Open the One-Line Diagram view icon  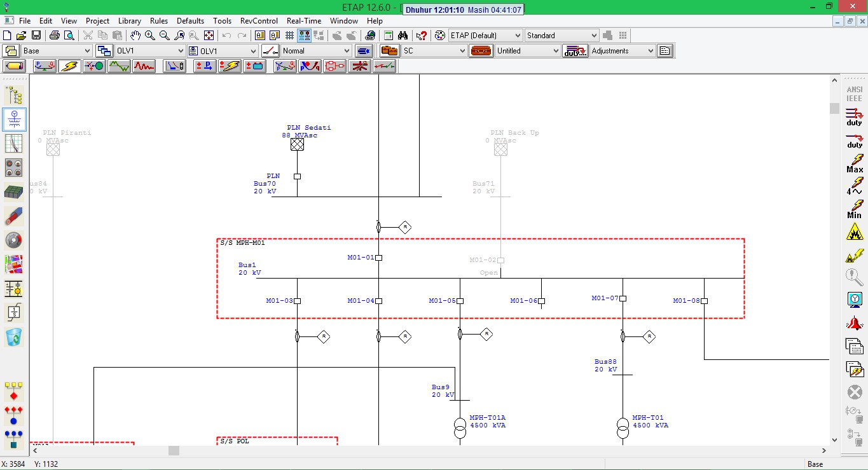(x=14, y=120)
